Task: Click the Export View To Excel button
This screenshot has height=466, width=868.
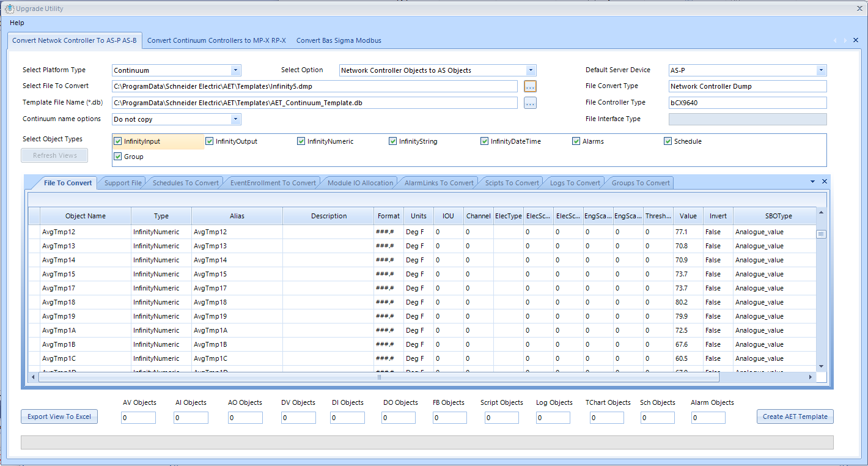Action: pyautogui.click(x=59, y=416)
